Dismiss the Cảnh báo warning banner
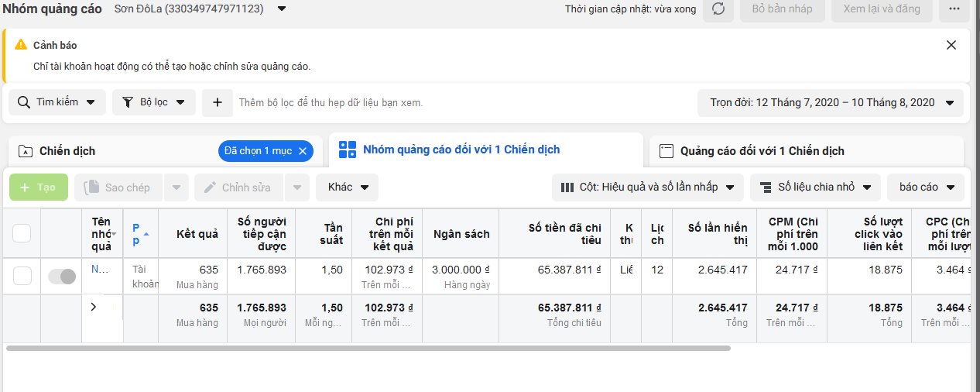Viewport: 980px width, 392px height. pos(951,45)
